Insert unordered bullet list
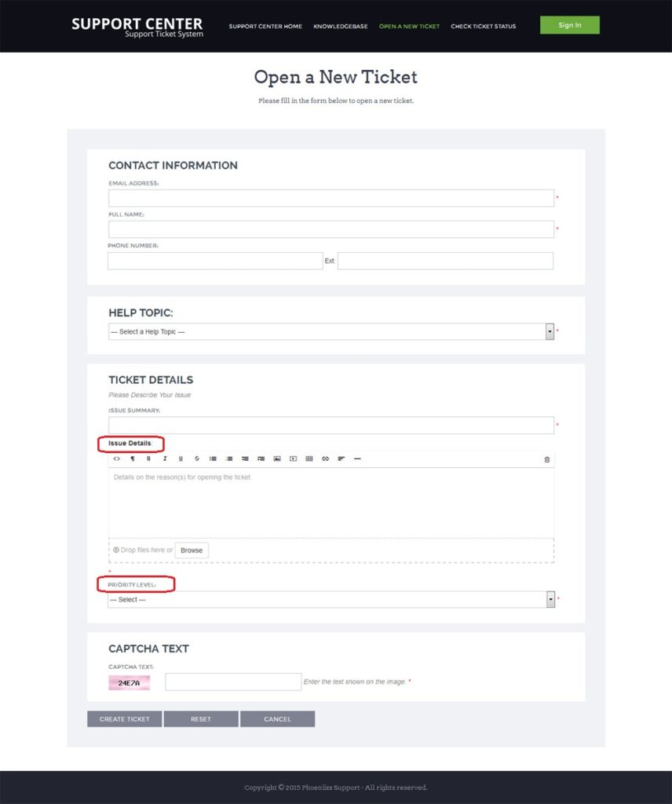The image size is (672, 804). [213, 459]
